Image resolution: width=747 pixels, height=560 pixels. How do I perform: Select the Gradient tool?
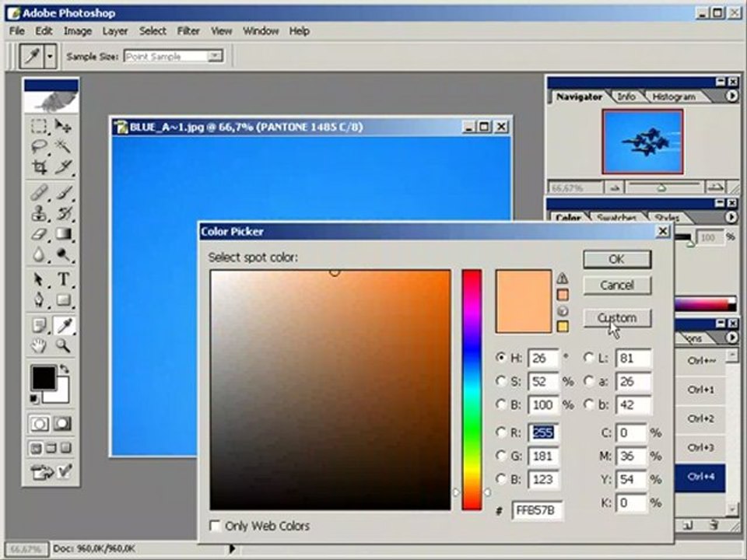[63, 234]
